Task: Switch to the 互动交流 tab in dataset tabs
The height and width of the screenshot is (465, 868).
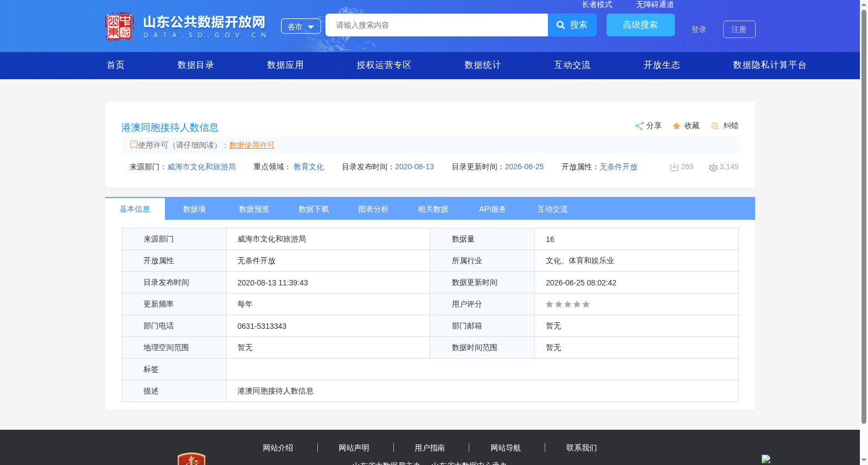Action: (x=552, y=209)
